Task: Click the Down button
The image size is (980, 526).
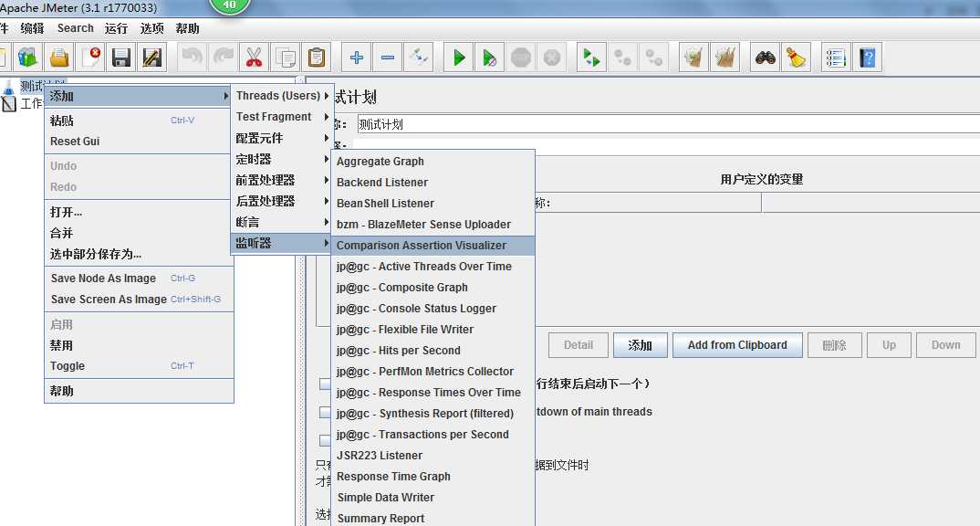Action: tap(945, 345)
